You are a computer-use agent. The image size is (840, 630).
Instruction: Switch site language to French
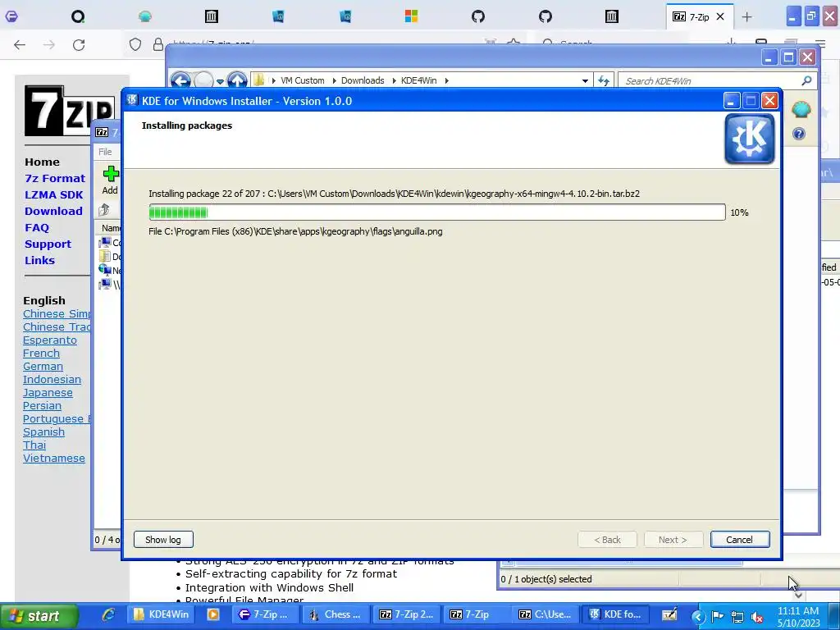pos(41,353)
